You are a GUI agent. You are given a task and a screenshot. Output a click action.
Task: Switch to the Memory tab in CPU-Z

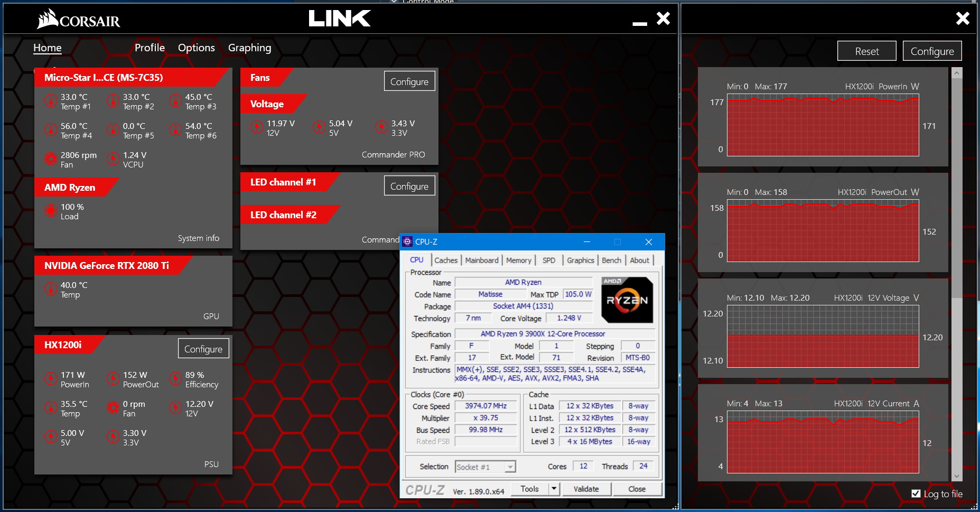tap(518, 260)
